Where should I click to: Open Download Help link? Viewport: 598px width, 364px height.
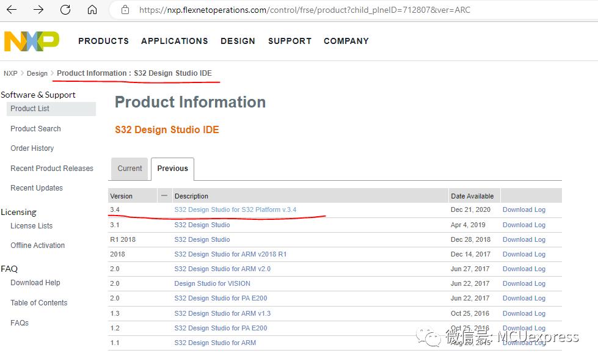(x=35, y=283)
